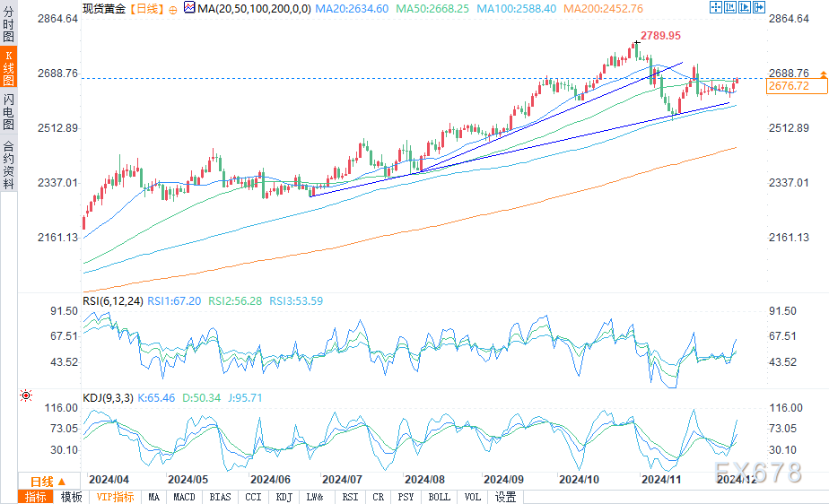
Task: Select K线图 view in left sidebar
Action: click(x=8, y=67)
